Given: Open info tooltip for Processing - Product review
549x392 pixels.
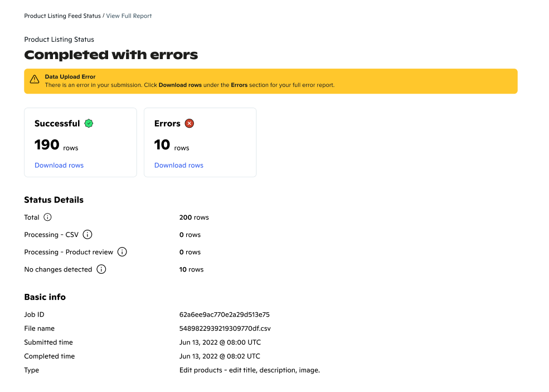Looking at the screenshot, I should pyautogui.click(x=122, y=252).
